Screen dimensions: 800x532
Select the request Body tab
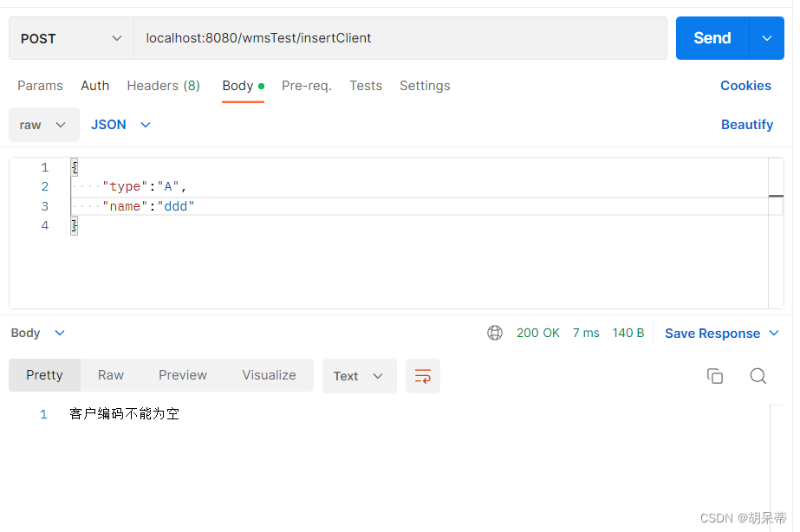243,86
